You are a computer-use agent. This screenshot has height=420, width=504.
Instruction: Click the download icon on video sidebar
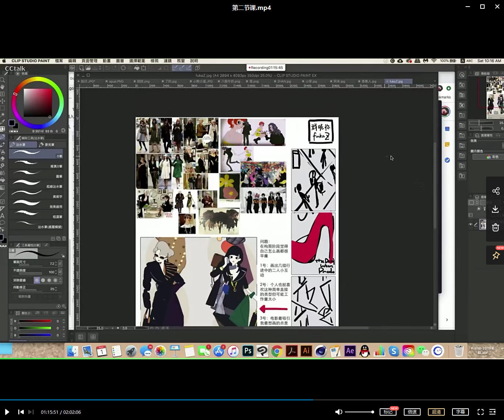[x=495, y=209]
